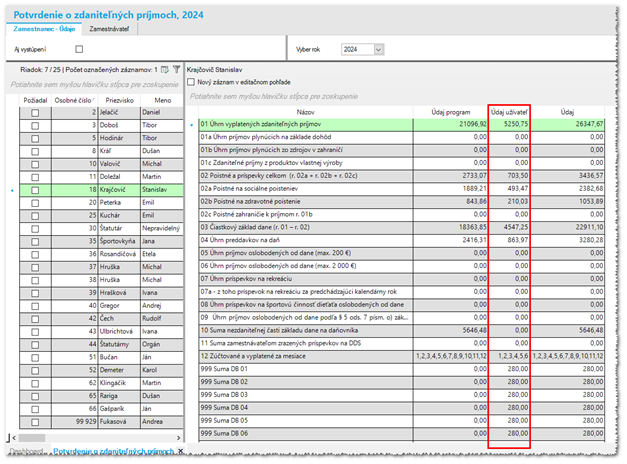Switch to the Dashboard bottom tab
Image resolution: width=627 pixels, height=464 pixels.
point(26,451)
